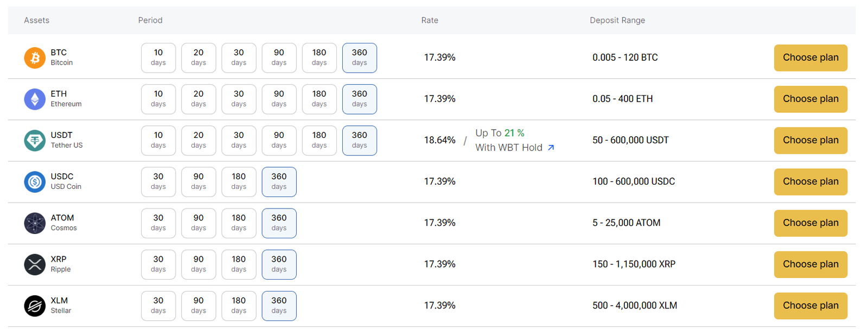
Task: Choose the 90 days period for ETH
Action: (279, 99)
